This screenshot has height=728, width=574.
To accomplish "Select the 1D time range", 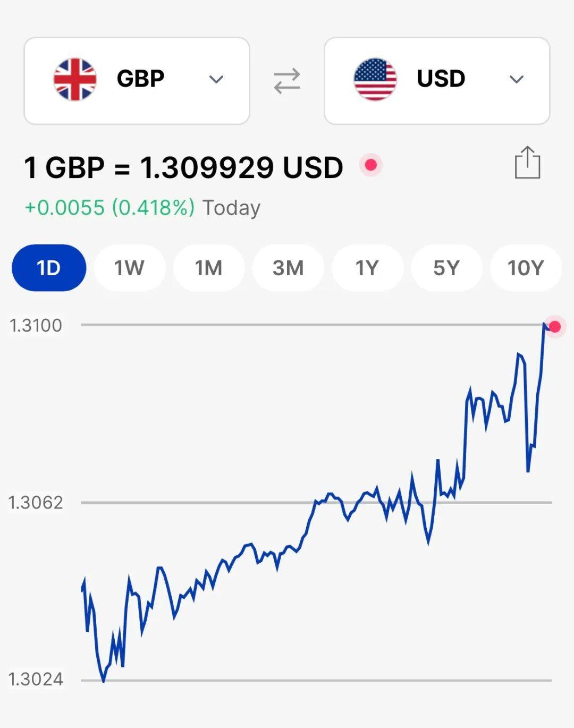I will point(49,268).
